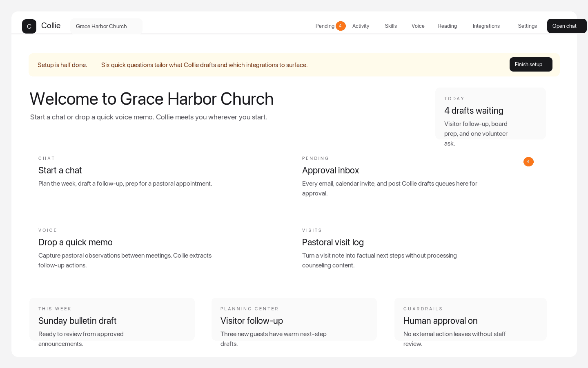Click the TODAY label
The width and height of the screenshot is (588, 368).
[x=454, y=99]
